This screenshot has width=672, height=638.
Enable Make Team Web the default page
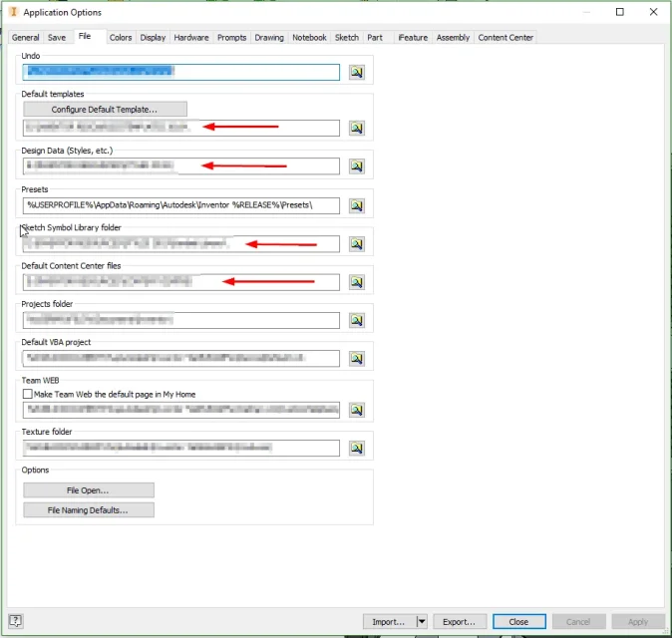tap(28, 394)
